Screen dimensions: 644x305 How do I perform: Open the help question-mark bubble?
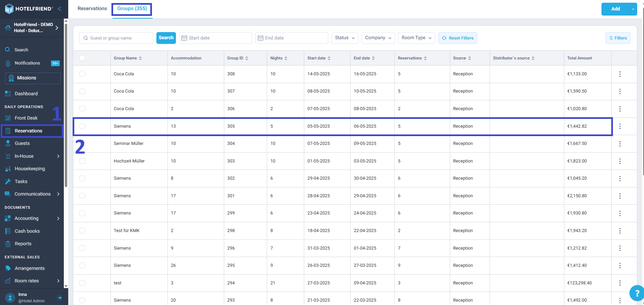637,293
